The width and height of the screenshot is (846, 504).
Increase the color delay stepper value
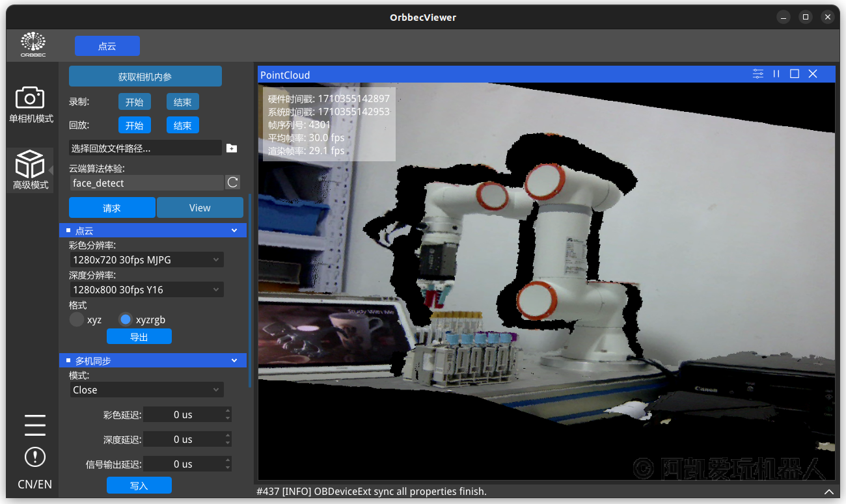click(227, 411)
